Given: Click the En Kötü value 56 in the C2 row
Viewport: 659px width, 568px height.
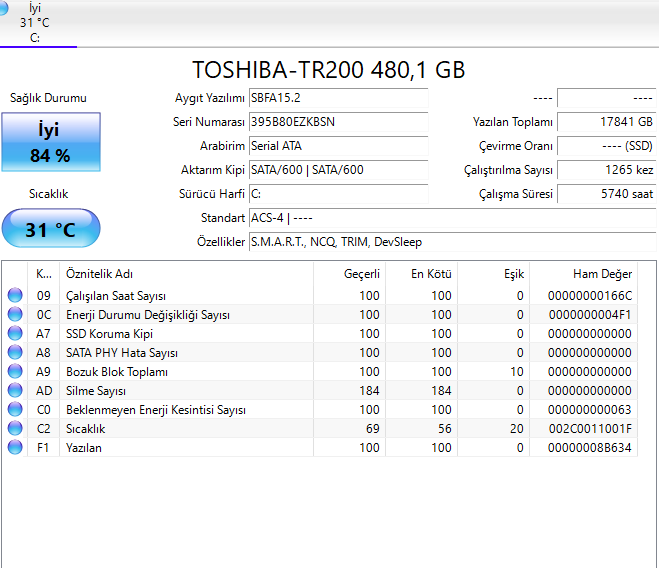Looking at the screenshot, I should (445, 428).
